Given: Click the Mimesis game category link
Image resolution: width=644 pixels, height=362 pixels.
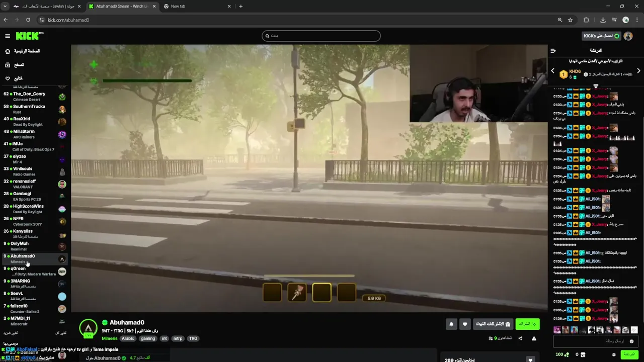Looking at the screenshot, I should [109, 338].
